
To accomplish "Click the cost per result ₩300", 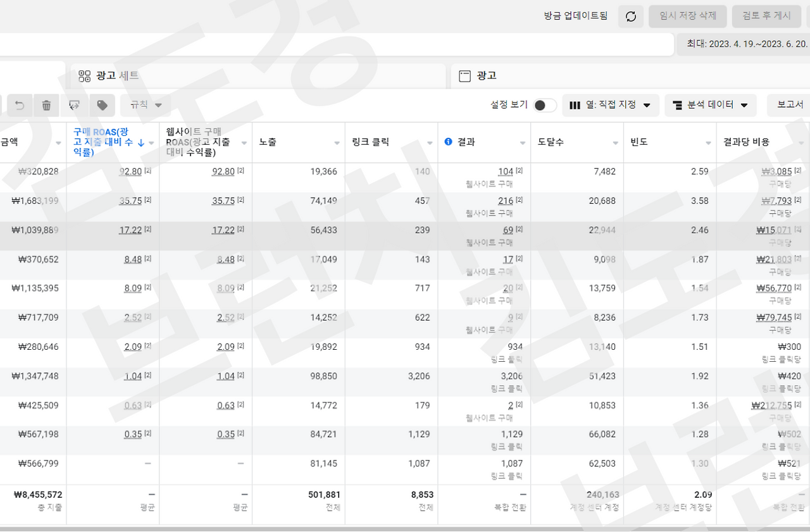I will tap(789, 347).
